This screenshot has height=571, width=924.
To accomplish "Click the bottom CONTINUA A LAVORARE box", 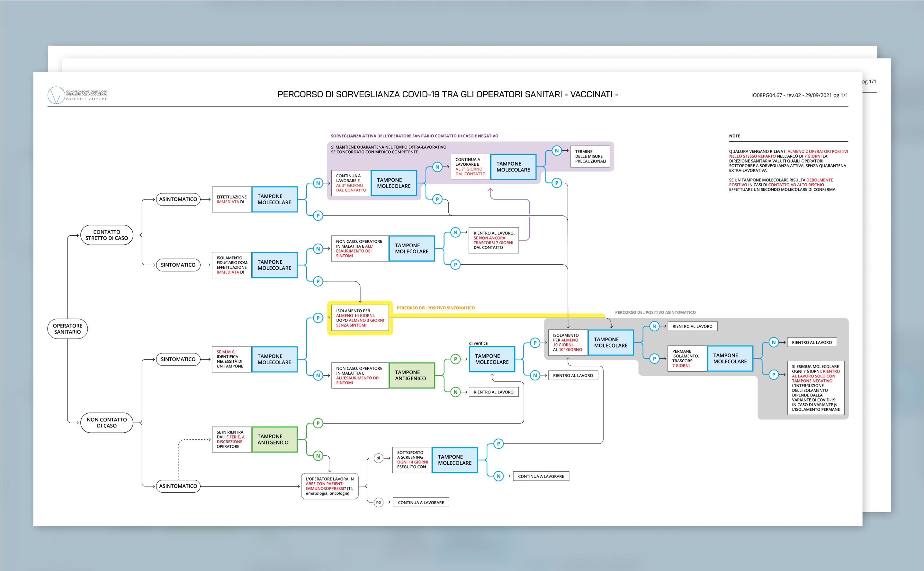I will [x=421, y=503].
